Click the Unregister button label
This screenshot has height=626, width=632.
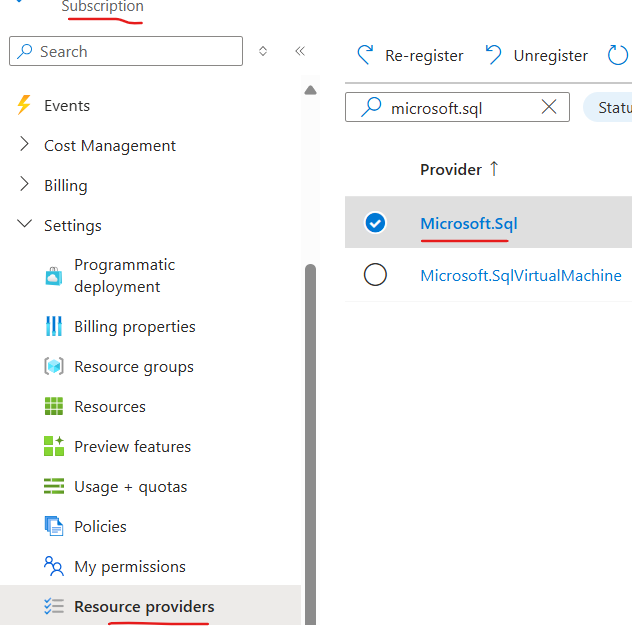pos(551,56)
